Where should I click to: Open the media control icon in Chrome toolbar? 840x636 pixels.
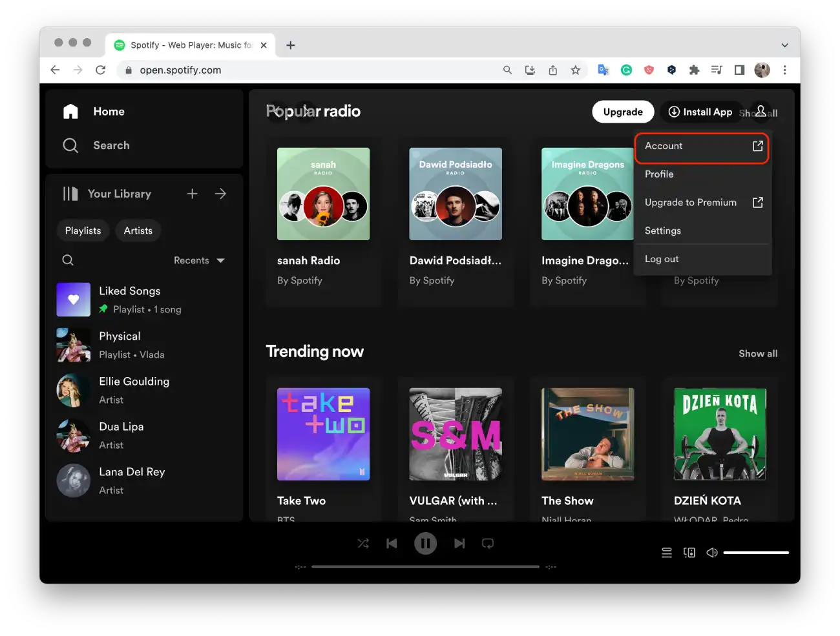point(717,70)
